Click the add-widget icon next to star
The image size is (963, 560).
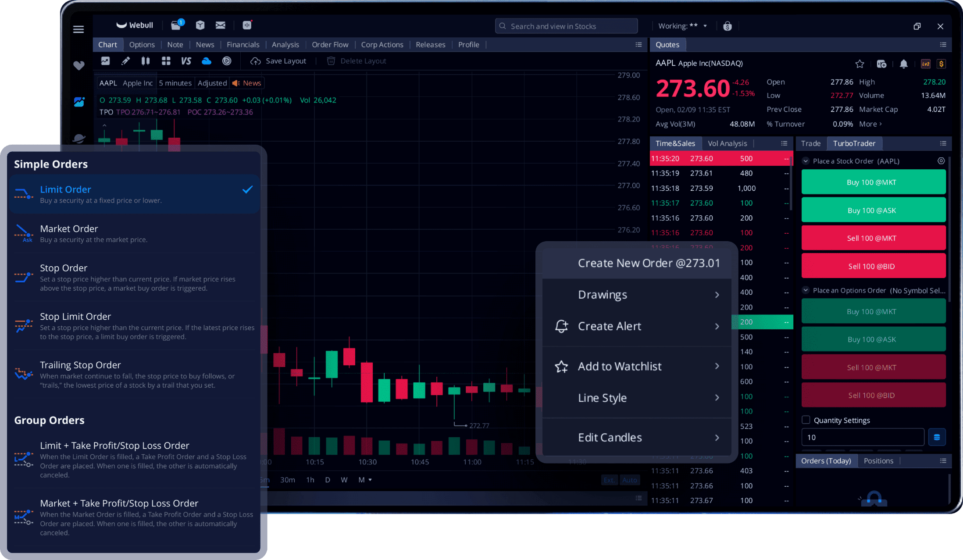(x=881, y=64)
